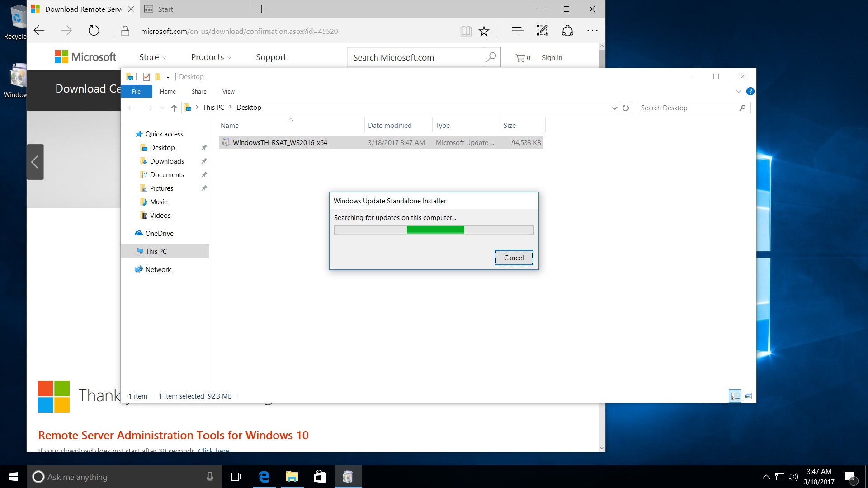
Task: Select Network in navigation pane
Action: pyautogui.click(x=158, y=270)
